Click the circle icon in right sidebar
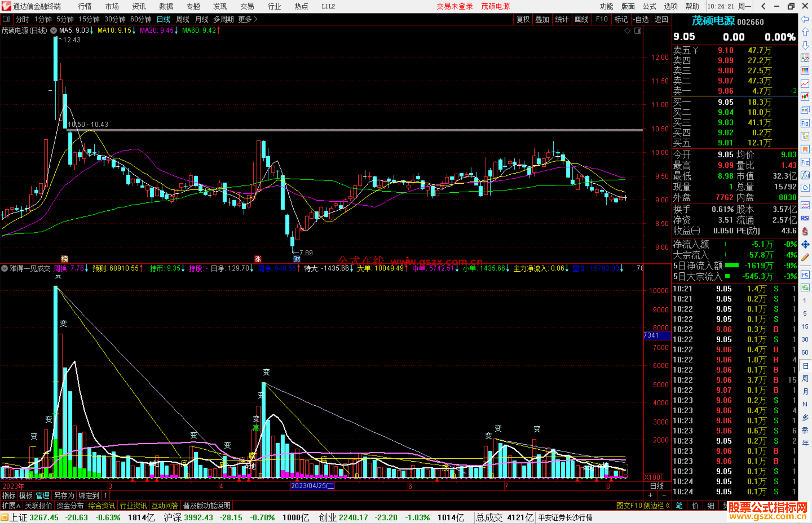This screenshot has width=812, height=524. tap(805, 188)
